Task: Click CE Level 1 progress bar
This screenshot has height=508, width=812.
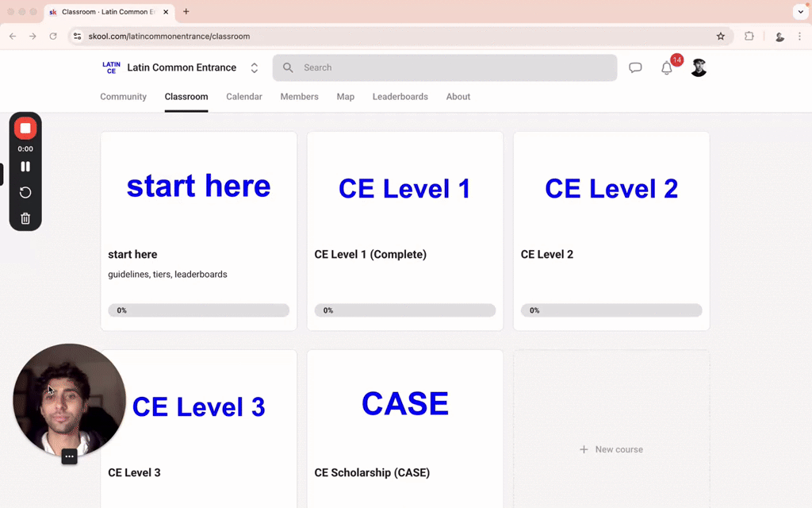Action: pos(405,310)
